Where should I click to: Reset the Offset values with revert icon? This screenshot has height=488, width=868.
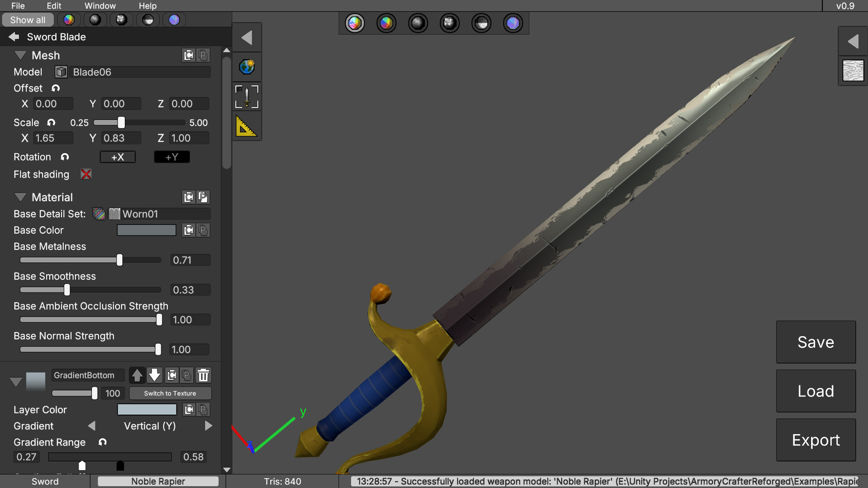click(x=56, y=88)
